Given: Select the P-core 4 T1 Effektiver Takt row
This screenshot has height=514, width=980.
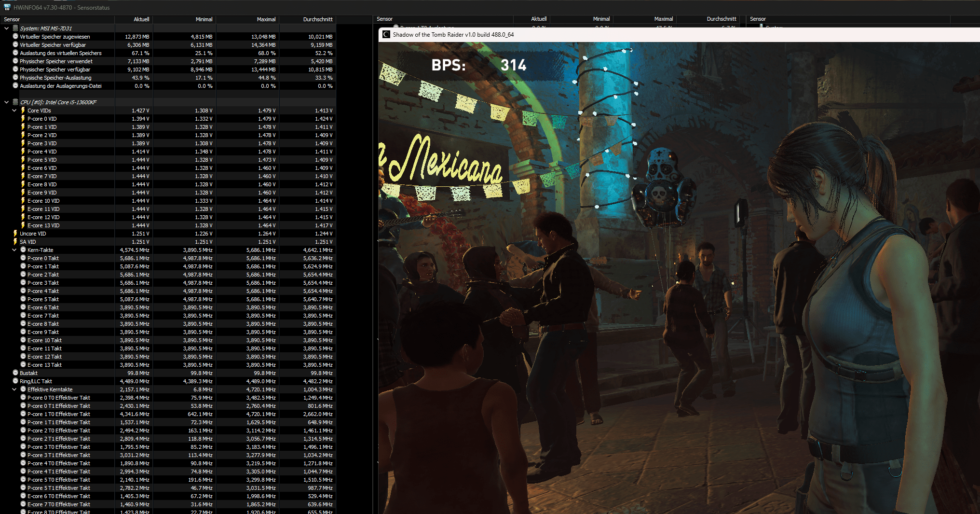Looking at the screenshot, I should click(167, 471).
